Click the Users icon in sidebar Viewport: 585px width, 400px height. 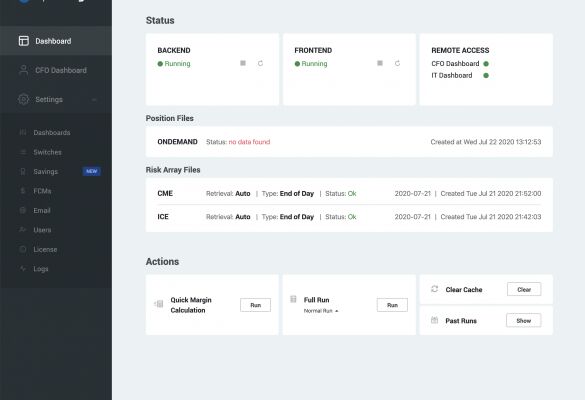pyautogui.click(x=23, y=229)
